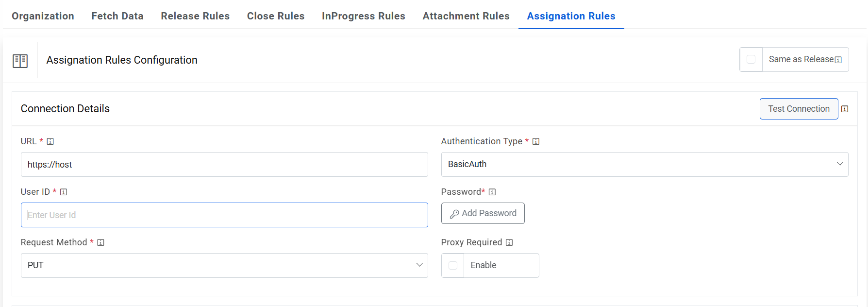Expand the Request Method dropdown showing PUT
Viewport: 868px width, 307px height.
224,265
